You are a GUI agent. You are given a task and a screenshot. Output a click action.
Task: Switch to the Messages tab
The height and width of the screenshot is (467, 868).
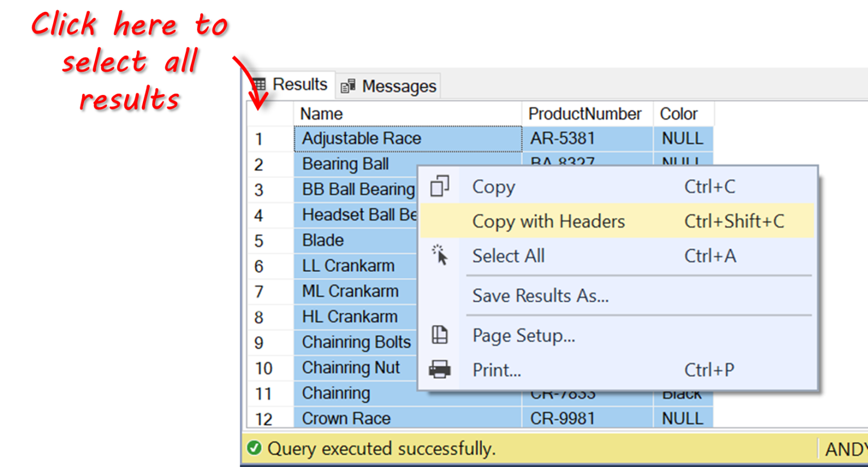(x=388, y=85)
